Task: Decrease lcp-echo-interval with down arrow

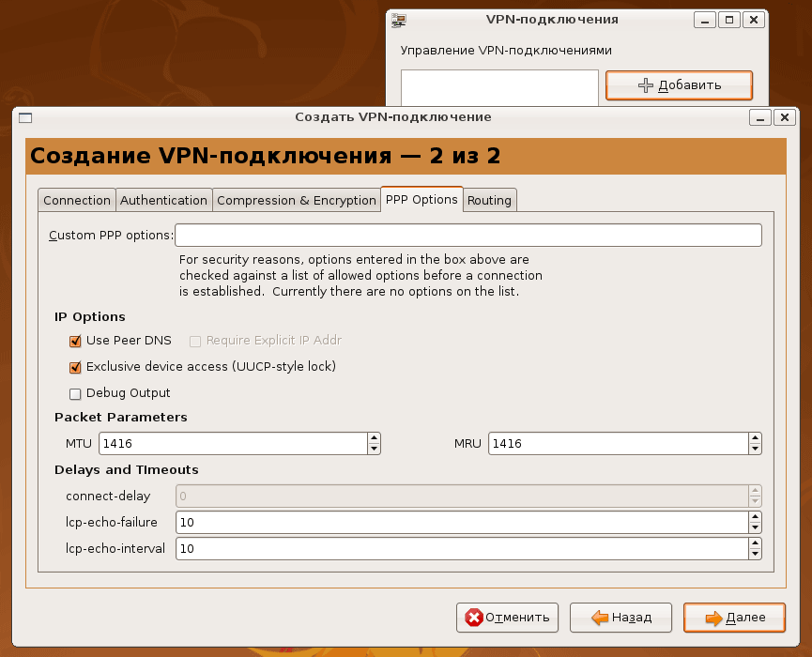Action: click(755, 554)
